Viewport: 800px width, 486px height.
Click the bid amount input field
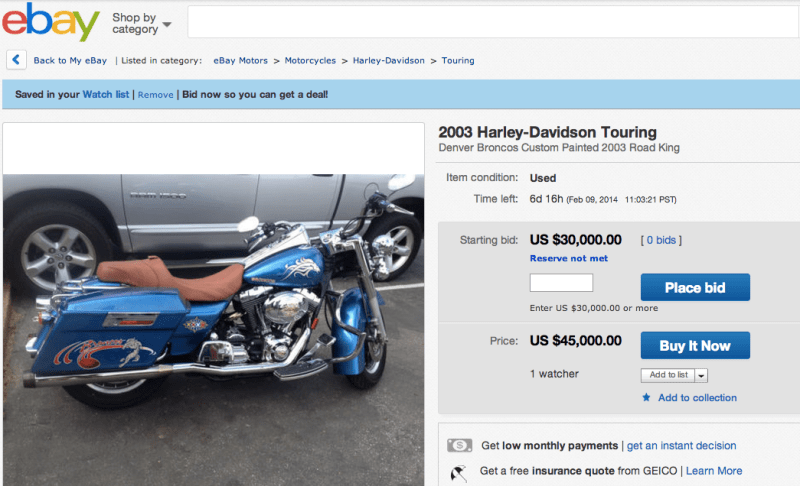[561, 283]
